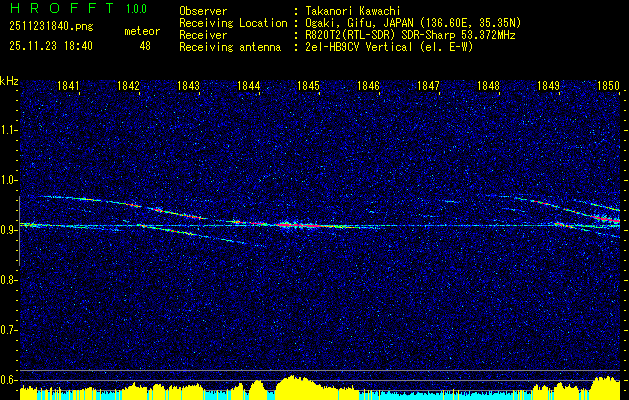
Task: Select the observer name Takanori Kawachi
Action: coord(354,10)
